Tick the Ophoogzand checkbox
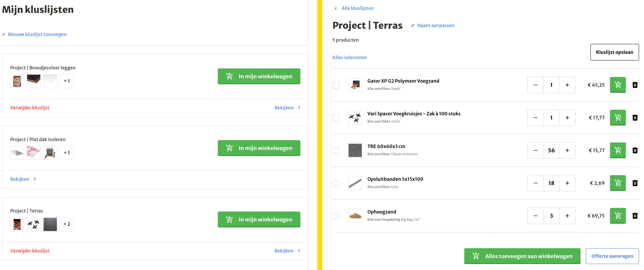Screen dimensions: 644x270 pyautogui.click(x=336, y=216)
